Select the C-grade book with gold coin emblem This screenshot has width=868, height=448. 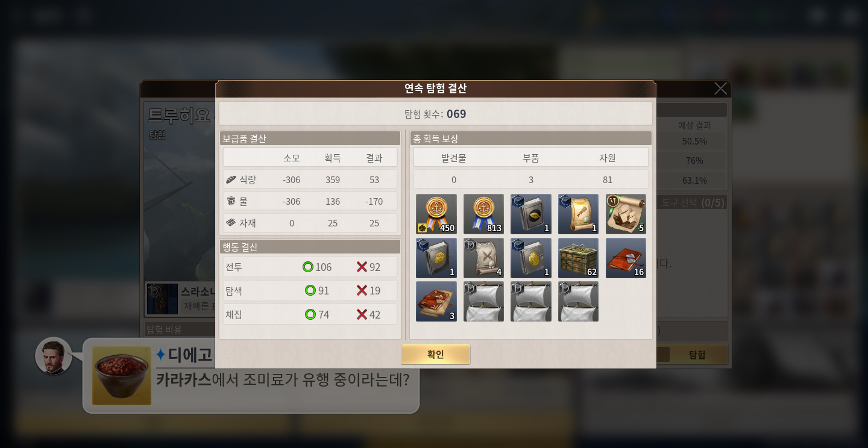pos(531,258)
